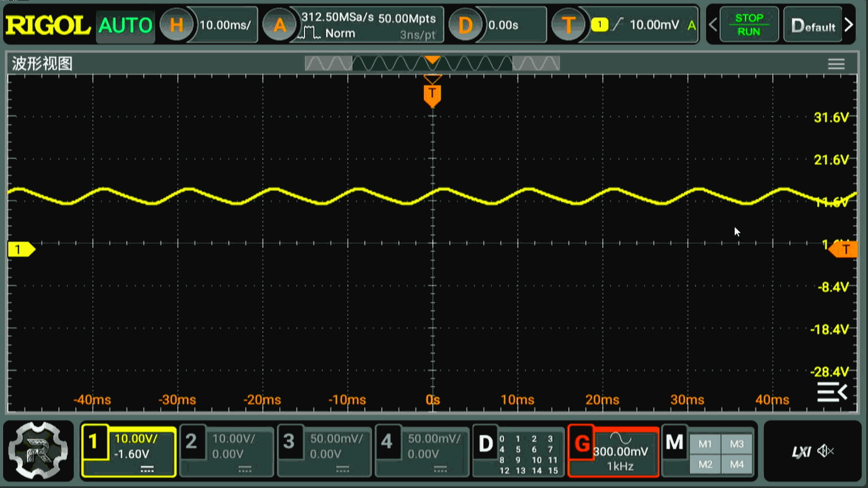Click the orange H horizontal timebase icon
Viewport: 868px width, 488px height.
(x=176, y=25)
